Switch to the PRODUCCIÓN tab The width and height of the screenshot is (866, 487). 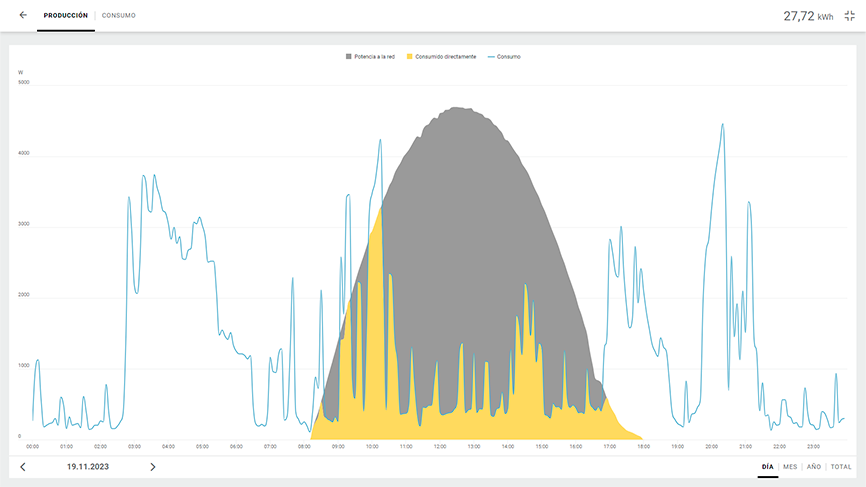tap(65, 16)
